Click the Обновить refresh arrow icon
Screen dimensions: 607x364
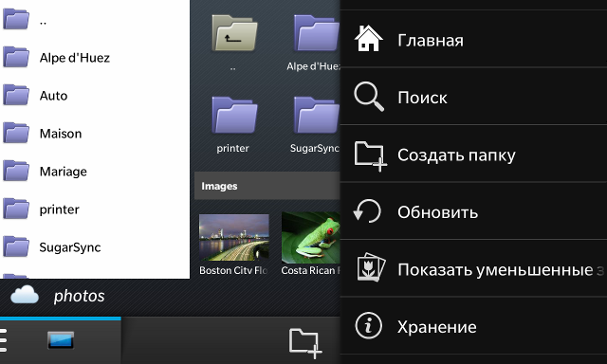pos(367,211)
